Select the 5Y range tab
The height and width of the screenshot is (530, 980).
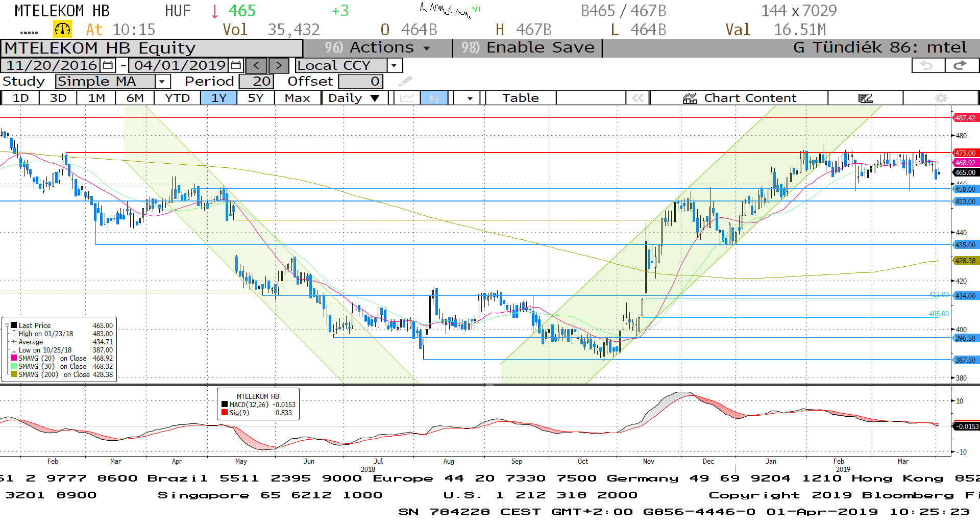tap(256, 98)
